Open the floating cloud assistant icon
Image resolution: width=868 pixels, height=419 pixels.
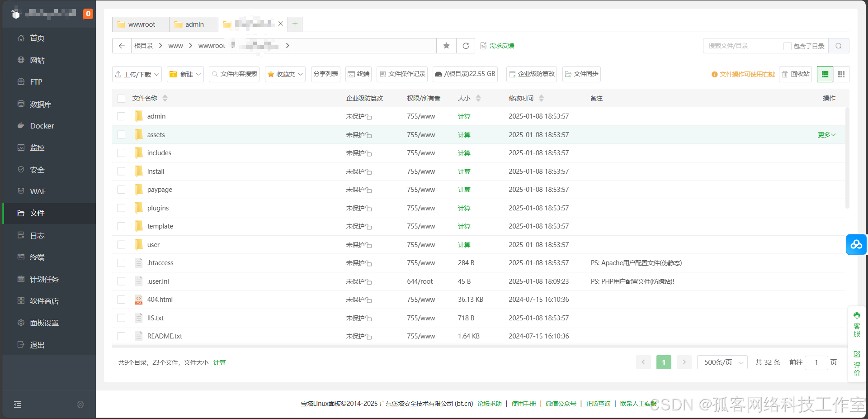(856, 244)
